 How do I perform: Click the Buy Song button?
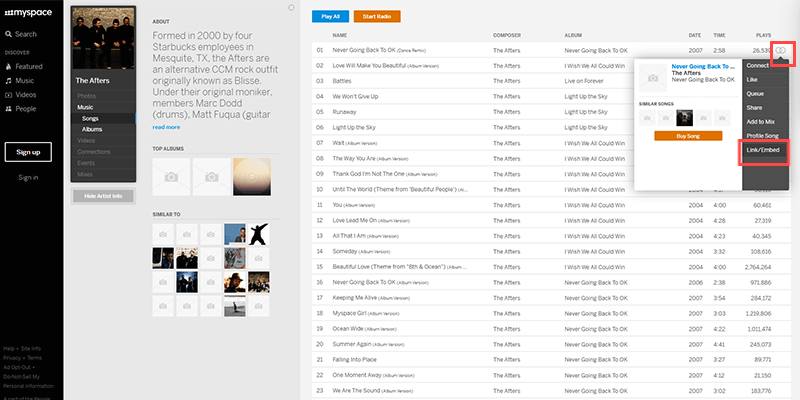[688, 136]
